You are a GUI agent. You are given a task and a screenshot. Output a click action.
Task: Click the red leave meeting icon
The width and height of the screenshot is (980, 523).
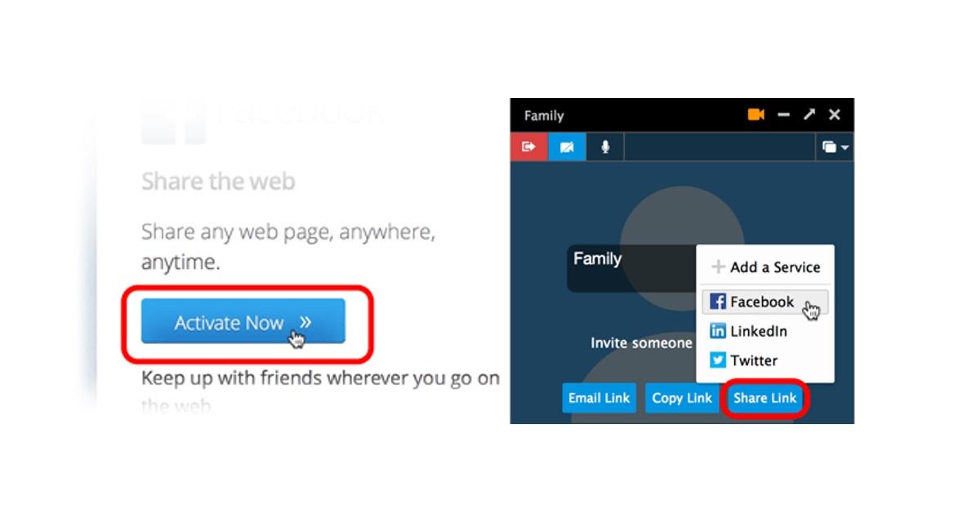pyautogui.click(x=528, y=147)
